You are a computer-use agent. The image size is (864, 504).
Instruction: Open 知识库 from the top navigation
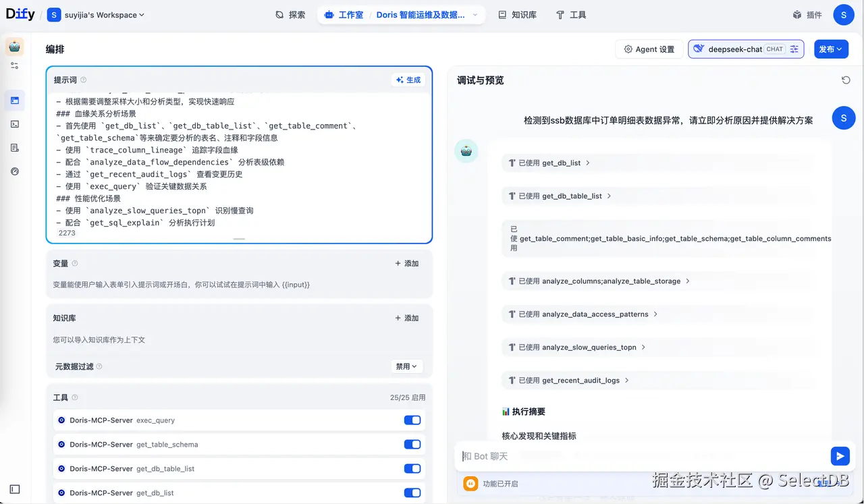click(517, 14)
